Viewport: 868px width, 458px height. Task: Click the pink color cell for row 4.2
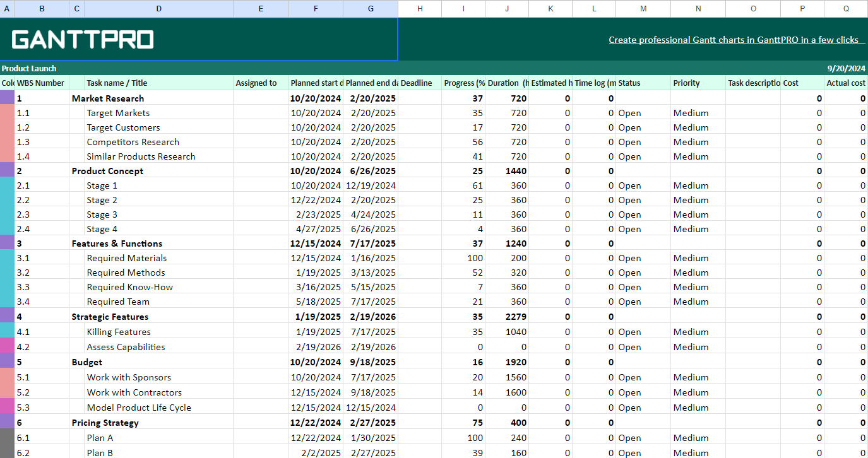[7, 346]
